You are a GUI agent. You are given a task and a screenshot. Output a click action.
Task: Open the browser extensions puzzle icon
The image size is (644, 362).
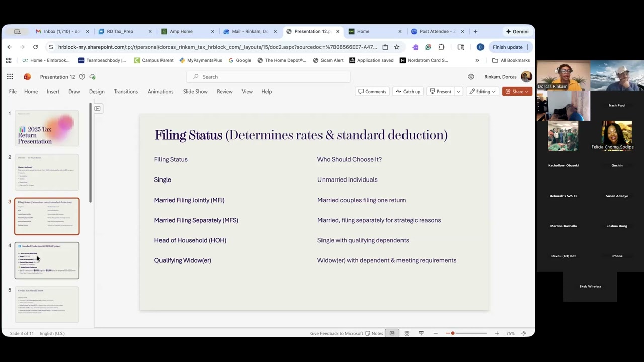click(441, 47)
